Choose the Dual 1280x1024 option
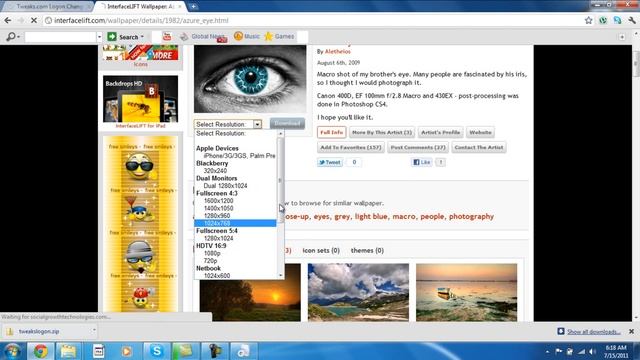Viewport: 640px width, 360px height. tap(225, 186)
